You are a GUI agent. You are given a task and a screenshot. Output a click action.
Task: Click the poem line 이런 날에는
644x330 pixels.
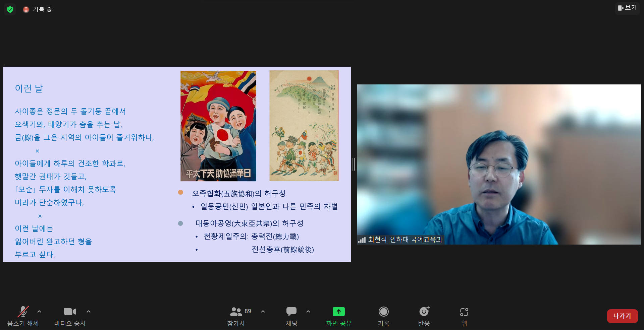pyautogui.click(x=34, y=228)
